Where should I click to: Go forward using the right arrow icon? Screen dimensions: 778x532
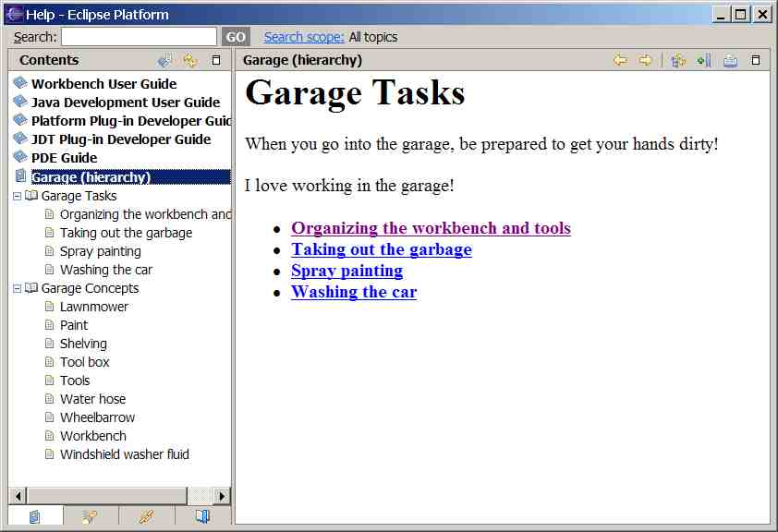pos(645,60)
